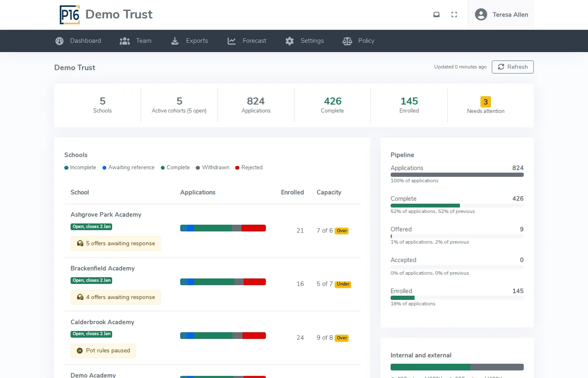Open the Policy menu item
Screen dimensions: 588x378
coord(358,41)
